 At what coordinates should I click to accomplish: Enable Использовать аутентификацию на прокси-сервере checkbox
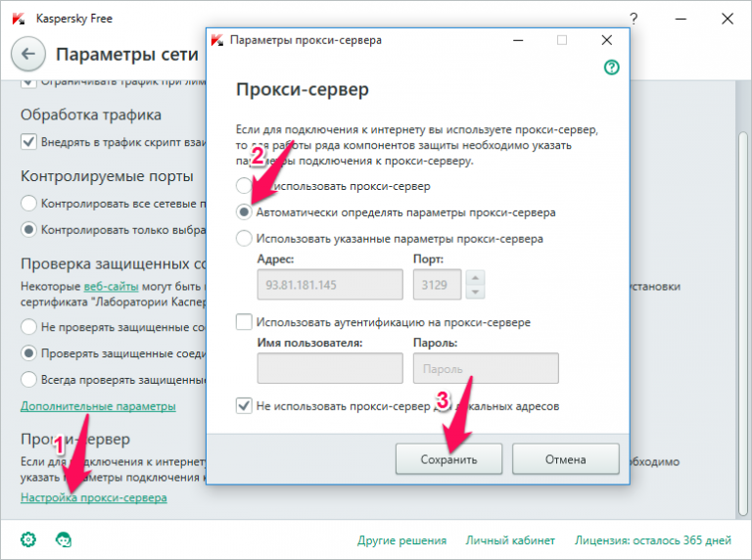(244, 321)
